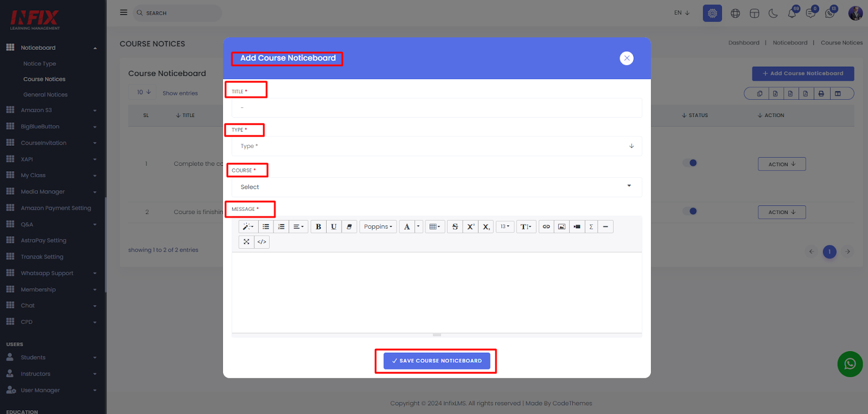This screenshot has width=868, height=414.
Task: Toggle the sidebar hamburger menu
Action: click(x=124, y=12)
